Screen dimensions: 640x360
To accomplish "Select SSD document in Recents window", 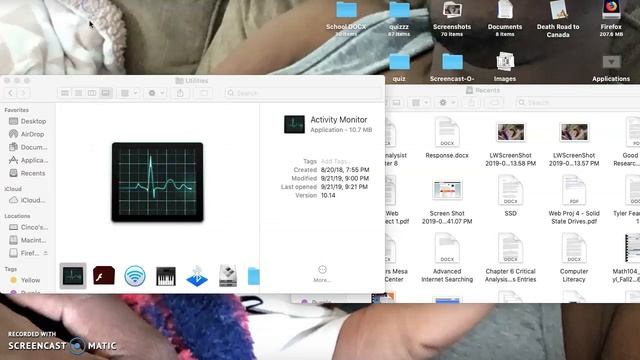I will pos(511,196).
